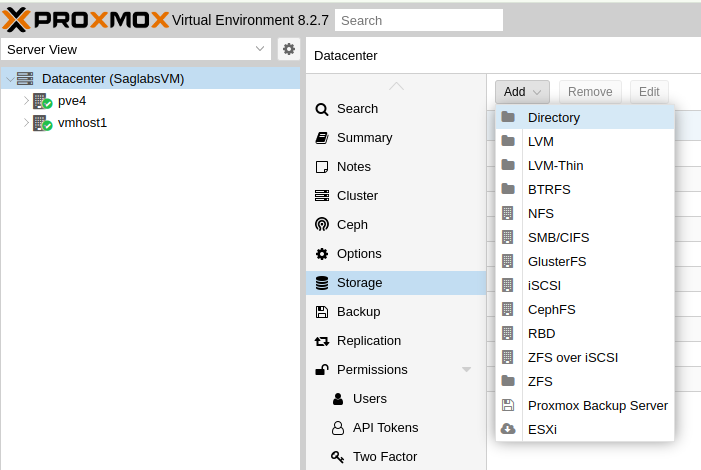Screen dimensions: 701x470
Task: Click the folder icon beside ZFS
Action: (x=508, y=381)
